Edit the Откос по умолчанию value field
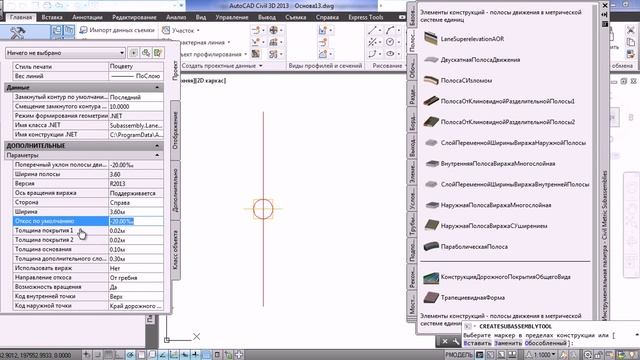Viewport: 640px width, 360px height. click(136, 221)
